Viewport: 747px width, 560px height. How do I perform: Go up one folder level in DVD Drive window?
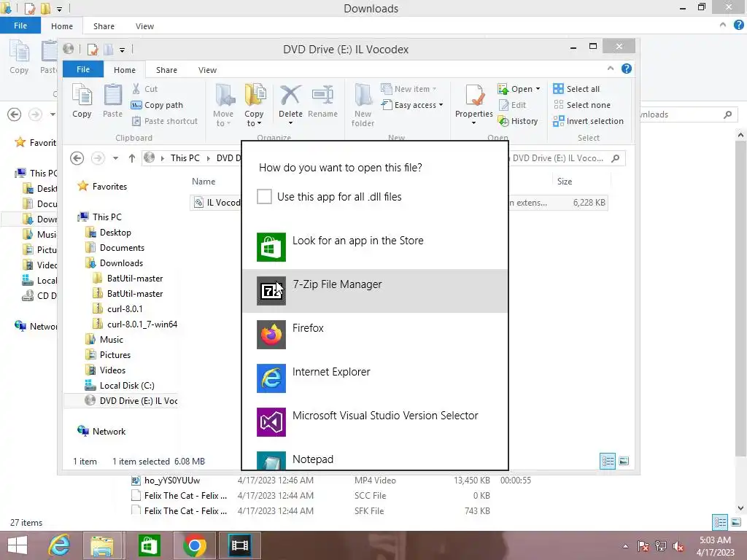pyautogui.click(x=132, y=158)
